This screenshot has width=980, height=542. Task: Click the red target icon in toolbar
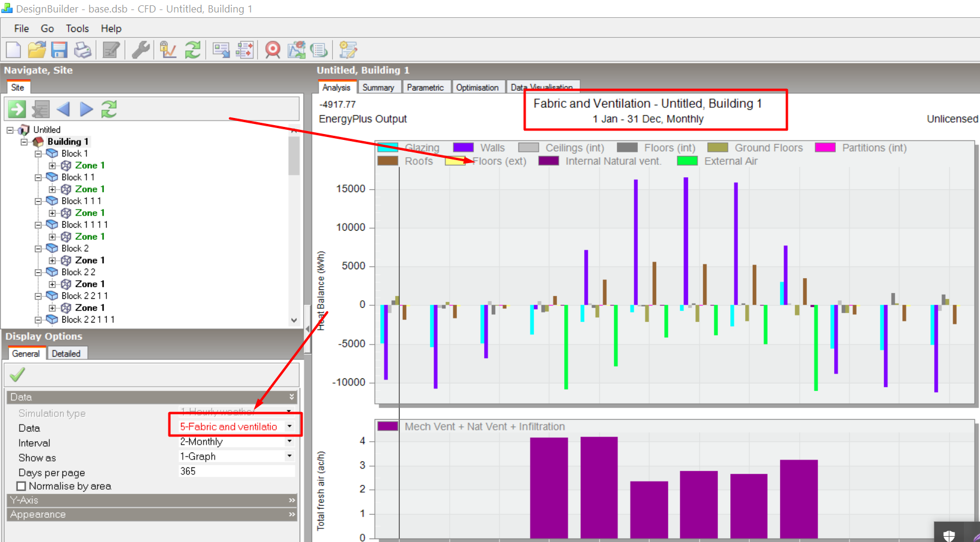point(273,50)
